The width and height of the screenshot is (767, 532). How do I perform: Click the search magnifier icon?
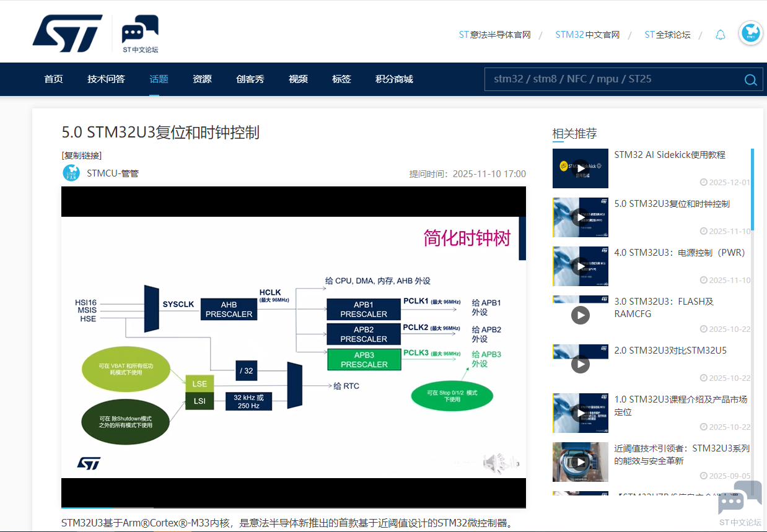click(750, 79)
